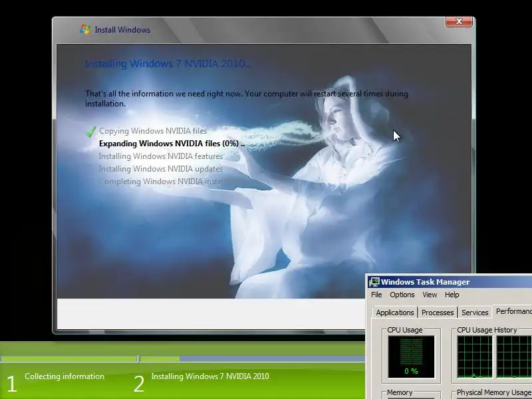Open the View menu in Task Manager
532x399 pixels.
pyautogui.click(x=430, y=295)
